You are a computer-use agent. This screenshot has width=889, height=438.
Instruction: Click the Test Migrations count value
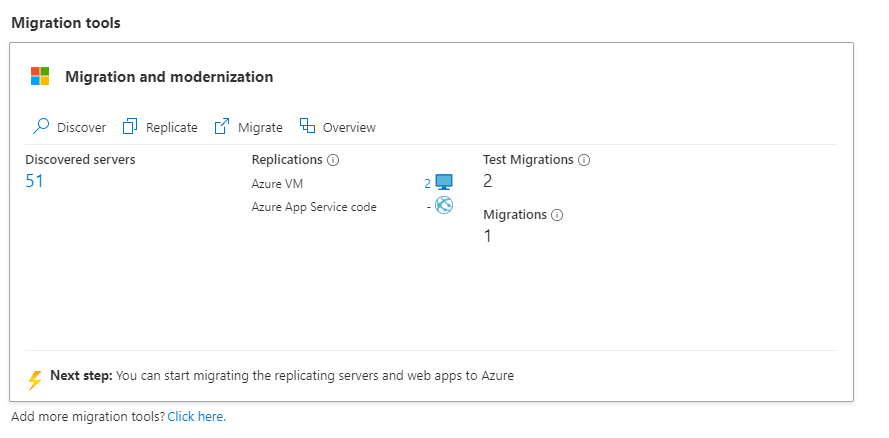click(x=488, y=181)
